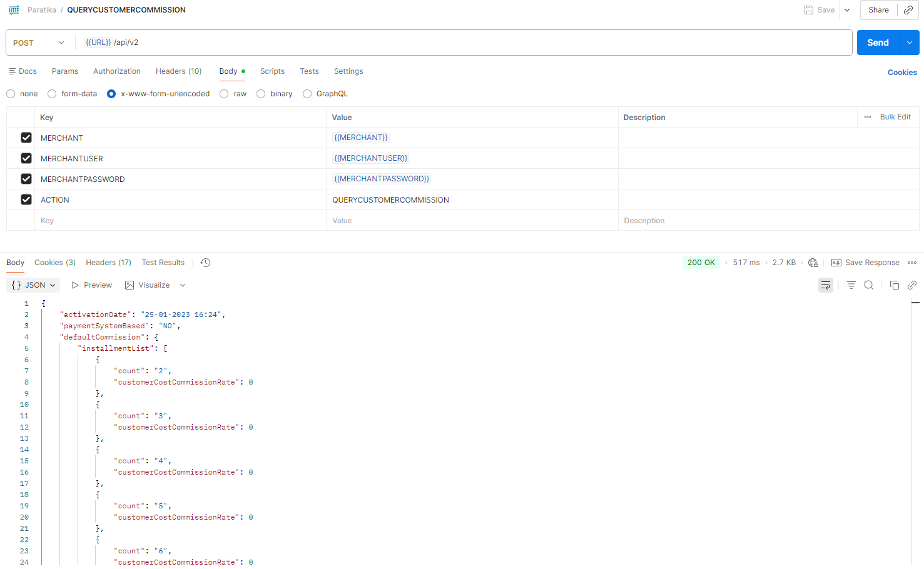This screenshot has height=569, width=924.
Task: Toggle the word wrap icon in response
Action: [x=826, y=285]
